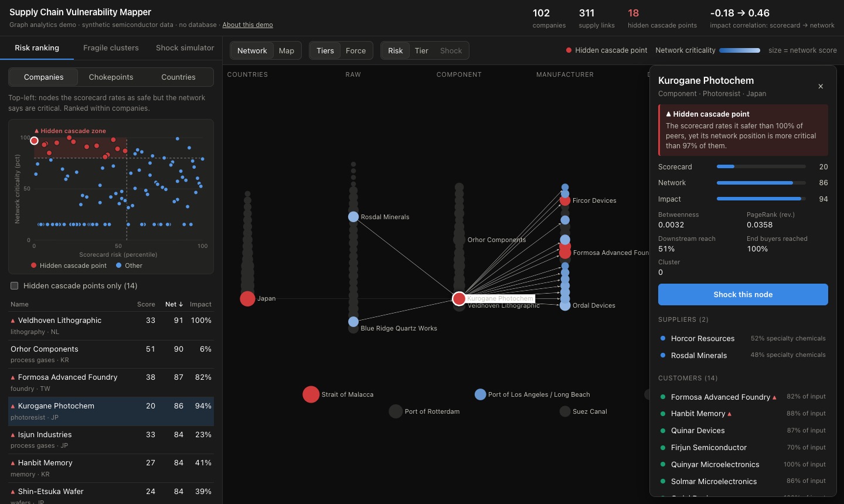Enable Hidden cascade points only checkbox
Viewport: 844px width, 504px height.
coord(15,285)
